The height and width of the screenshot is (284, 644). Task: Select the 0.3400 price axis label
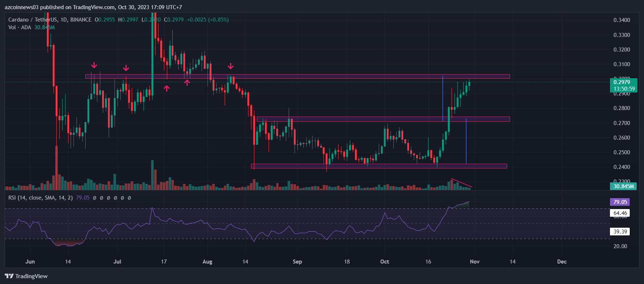(x=622, y=20)
